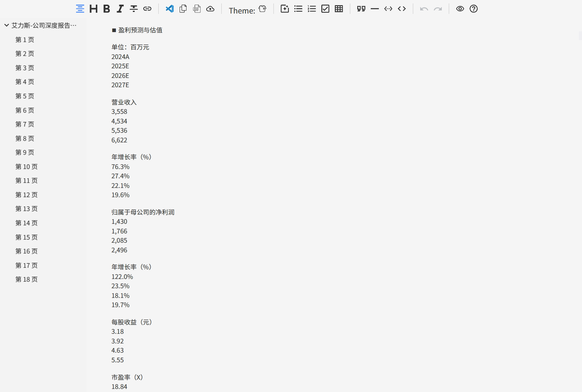Insert inline code icon
Screen dimensions: 582x392
coord(388,9)
